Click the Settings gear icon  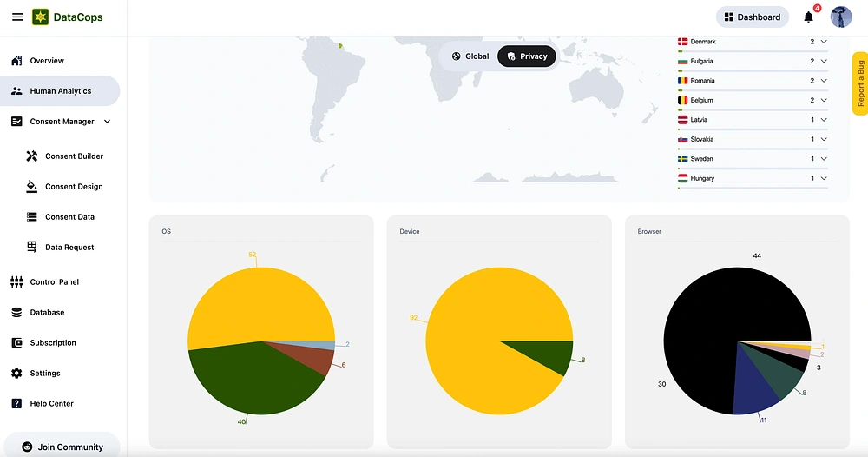(16, 374)
